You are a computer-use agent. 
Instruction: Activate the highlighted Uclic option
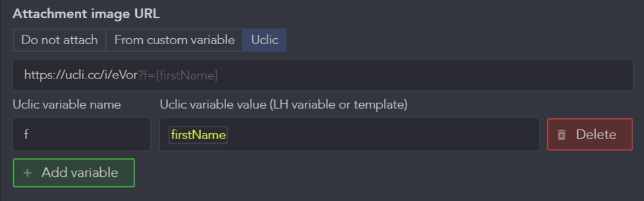[264, 40]
